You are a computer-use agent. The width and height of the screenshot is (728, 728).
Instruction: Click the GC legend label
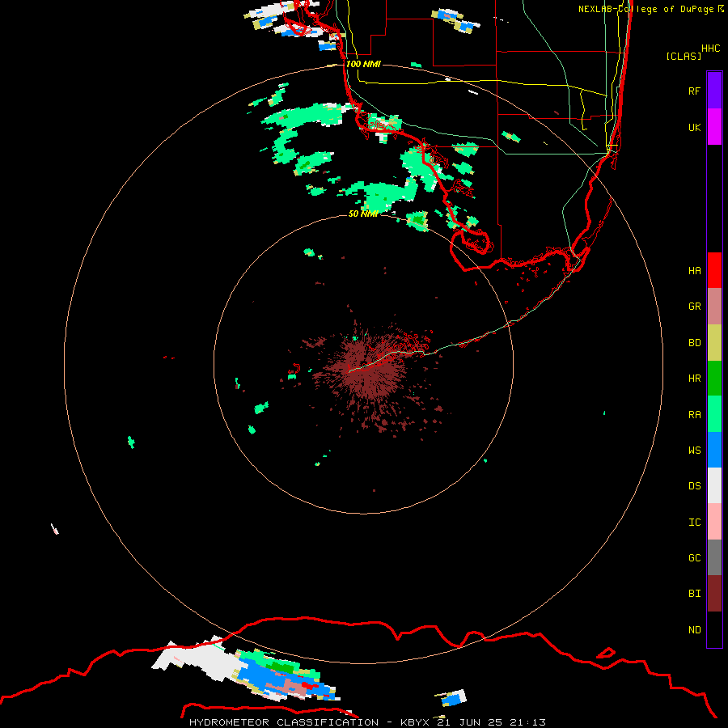(694, 558)
